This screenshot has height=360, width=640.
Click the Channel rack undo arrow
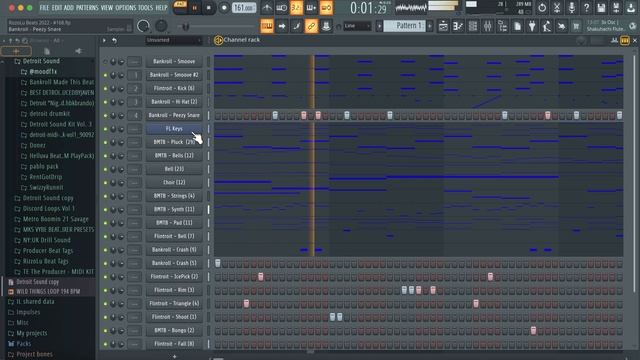114,40
